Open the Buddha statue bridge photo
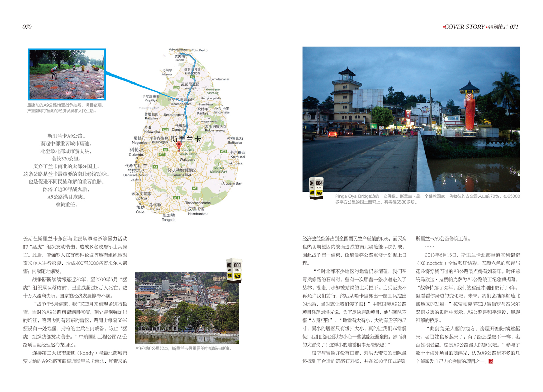The image size is (543, 392). click(x=411, y=119)
